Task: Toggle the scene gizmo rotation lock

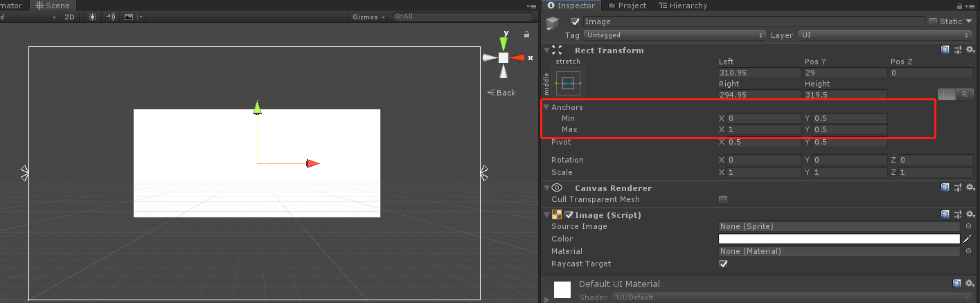Action: (x=526, y=35)
